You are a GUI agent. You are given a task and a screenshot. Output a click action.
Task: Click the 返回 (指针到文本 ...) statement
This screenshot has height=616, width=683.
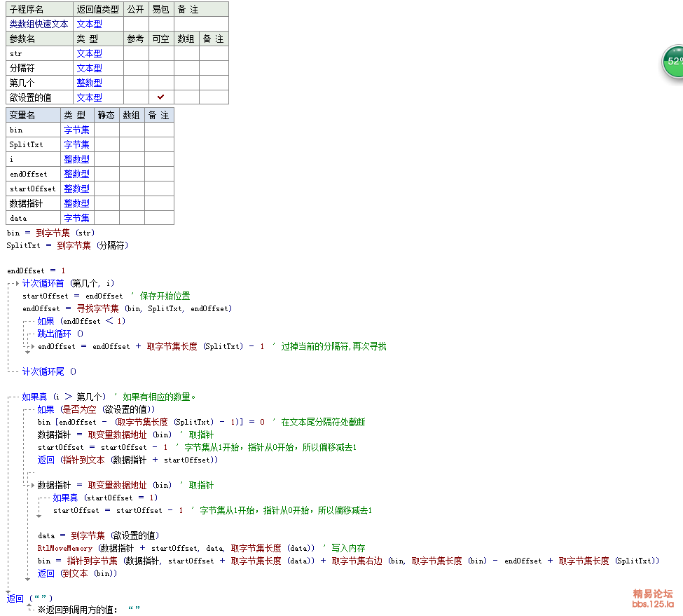[x=127, y=460]
